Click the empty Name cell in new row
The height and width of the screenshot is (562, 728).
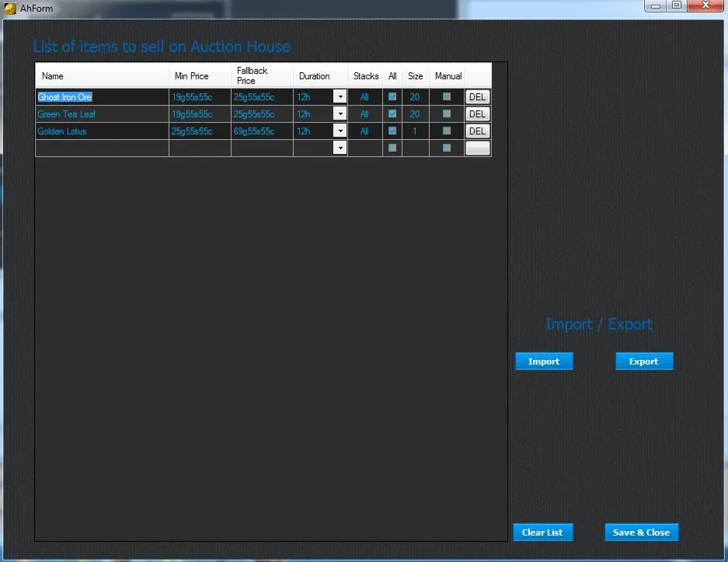tap(102, 148)
